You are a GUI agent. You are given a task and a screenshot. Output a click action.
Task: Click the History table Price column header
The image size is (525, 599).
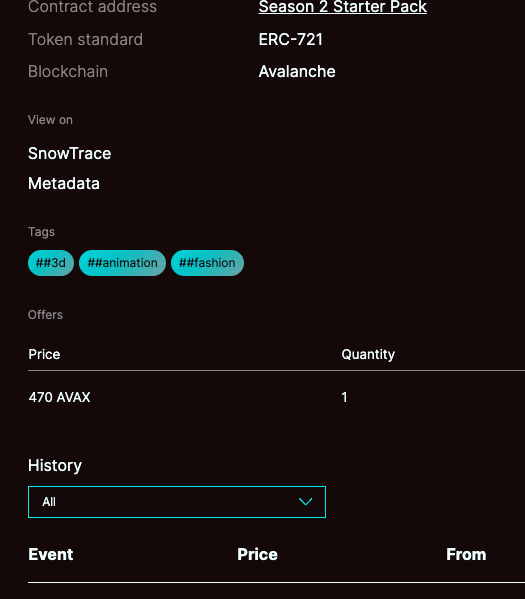pyautogui.click(x=257, y=554)
